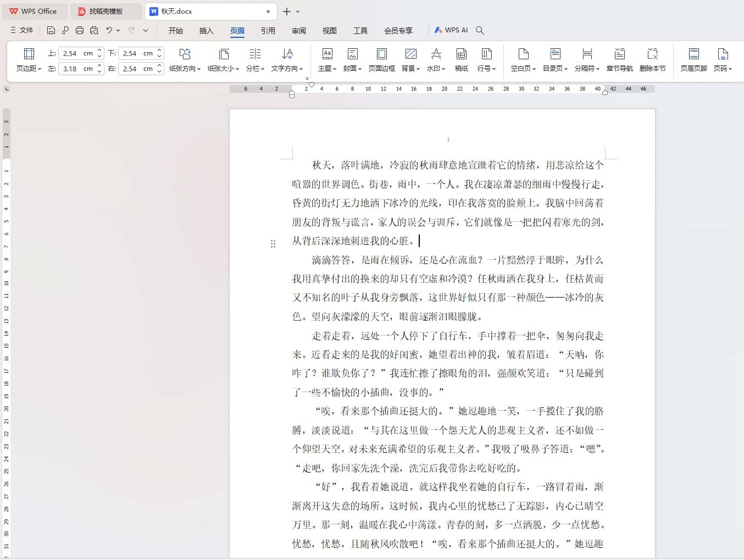The height and width of the screenshot is (560, 744).
Task: Click the left indent marker on ruler
Action: click(292, 94)
